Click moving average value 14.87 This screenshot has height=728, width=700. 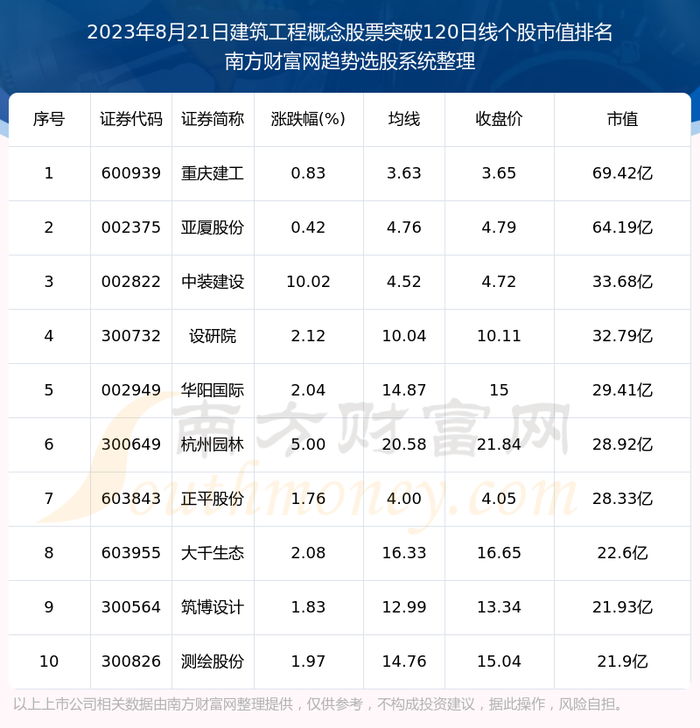click(x=404, y=390)
